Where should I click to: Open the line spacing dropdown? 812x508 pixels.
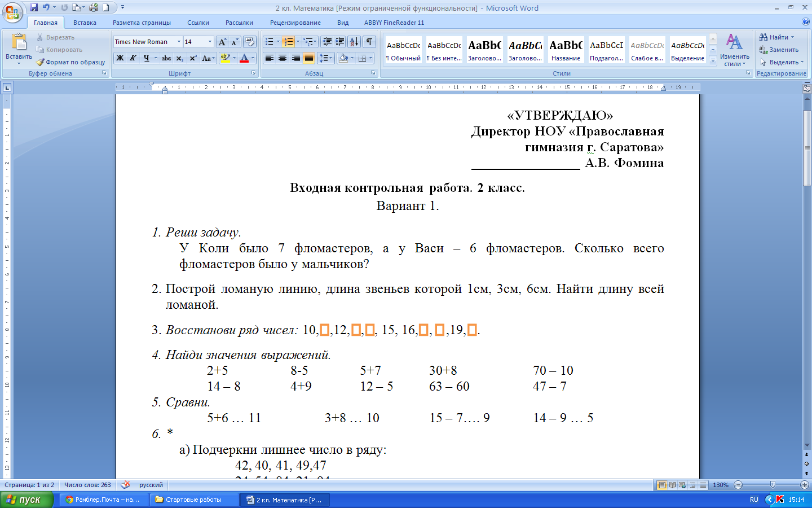(x=325, y=58)
